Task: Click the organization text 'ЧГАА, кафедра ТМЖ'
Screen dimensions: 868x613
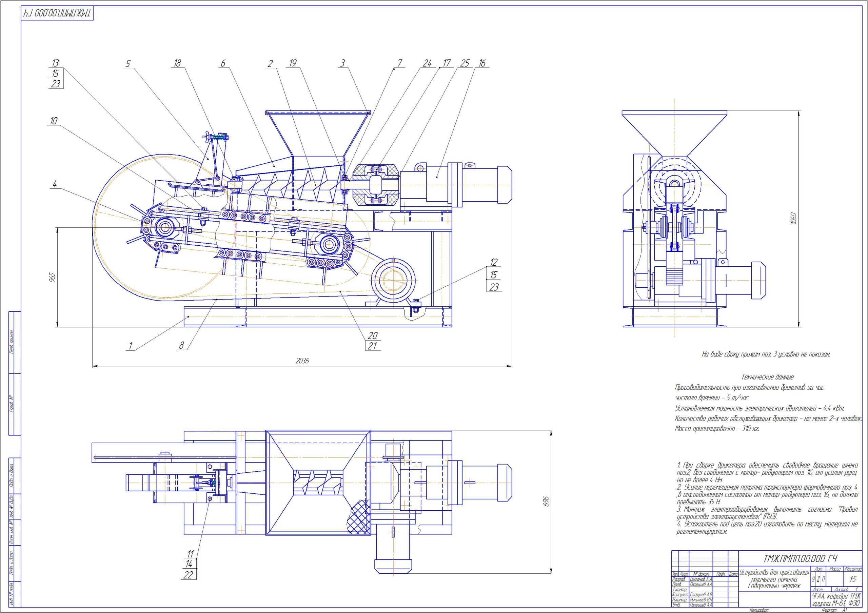Action: [x=836, y=596]
